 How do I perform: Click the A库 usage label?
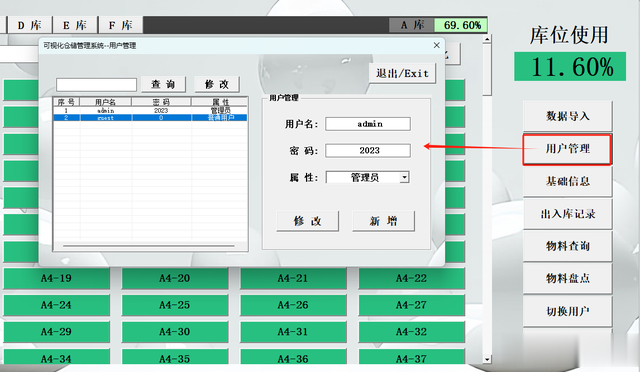coord(412,25)
